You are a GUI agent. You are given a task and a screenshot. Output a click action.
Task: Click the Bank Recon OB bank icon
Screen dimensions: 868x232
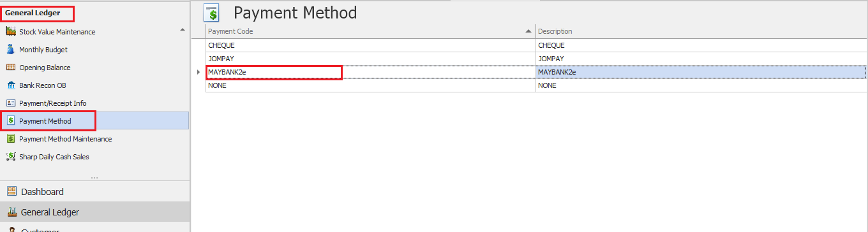(11, 85)
